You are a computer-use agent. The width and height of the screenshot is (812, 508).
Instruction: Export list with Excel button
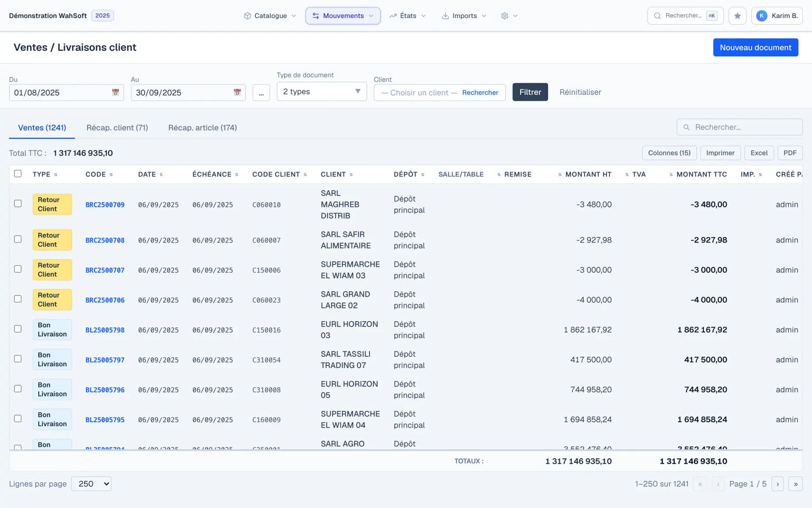[x=759, y=153]
